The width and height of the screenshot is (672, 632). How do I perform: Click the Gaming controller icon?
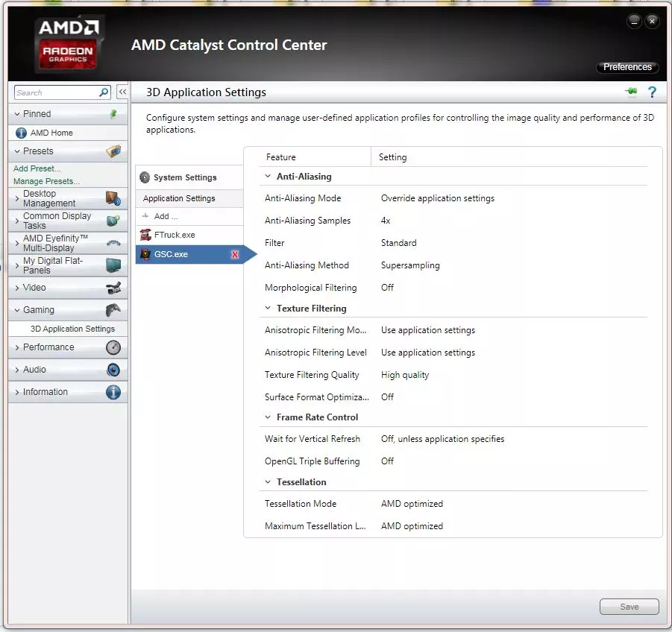coord(113,310)
